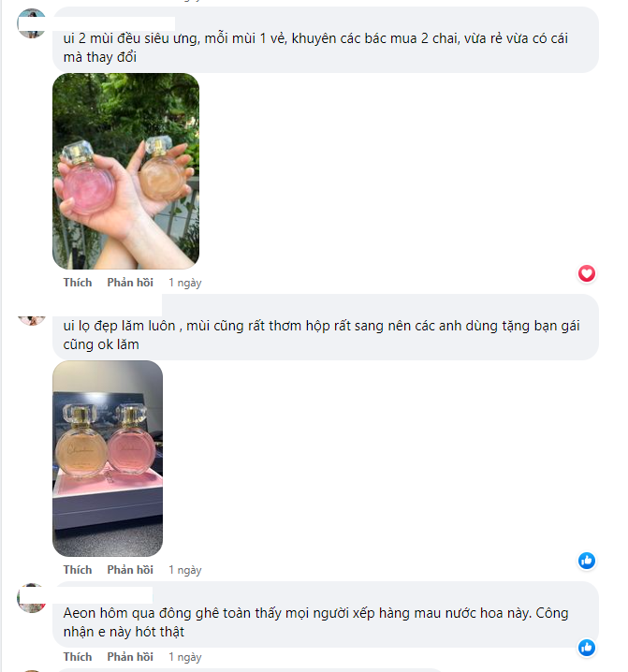Click the 1 ngày timestamp on the first comment
Screen dimensions: 628x672
[x=184, y=283]
